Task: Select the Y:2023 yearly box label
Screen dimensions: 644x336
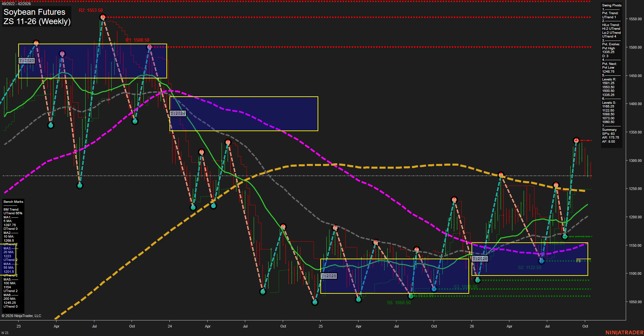Action: [27, 61]
